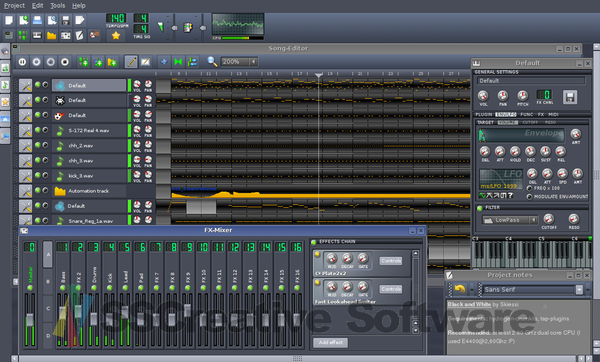Adjust the master volume slider
600x362 pixels.
[x=174, y=28]
